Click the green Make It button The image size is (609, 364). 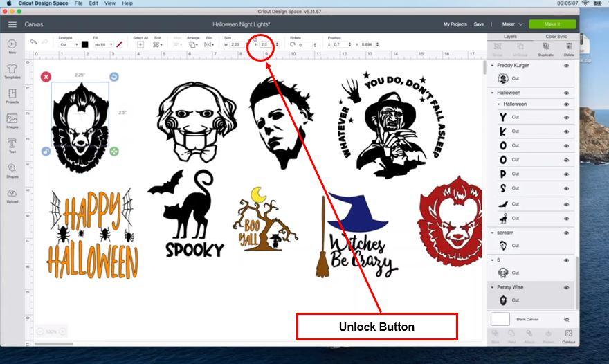coord(552,24)
